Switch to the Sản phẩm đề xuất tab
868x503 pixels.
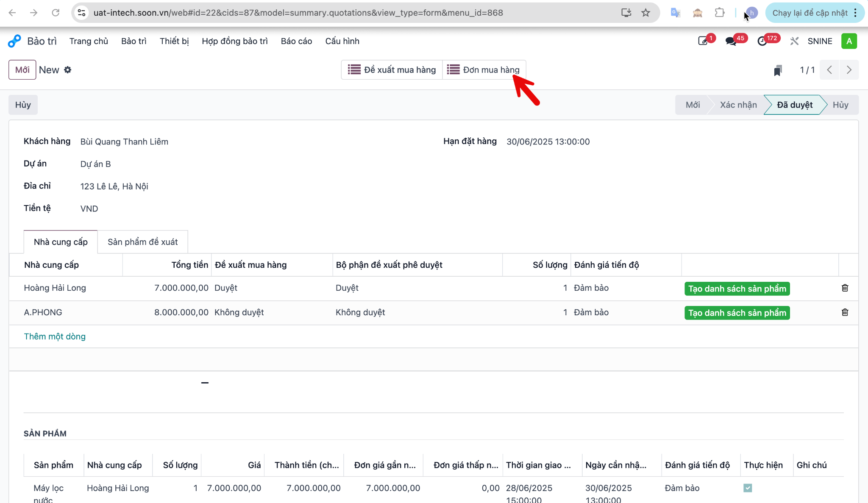pos(142,242)
